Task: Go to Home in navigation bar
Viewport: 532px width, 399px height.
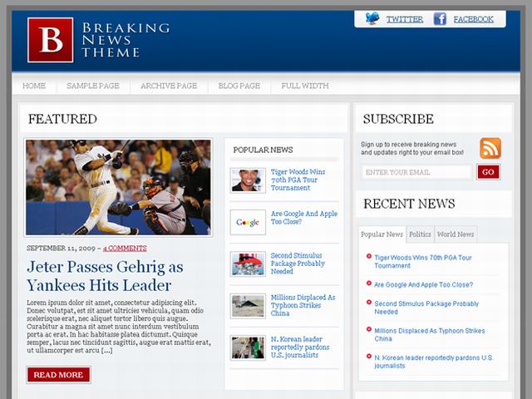Action: [x=34, y=86]
